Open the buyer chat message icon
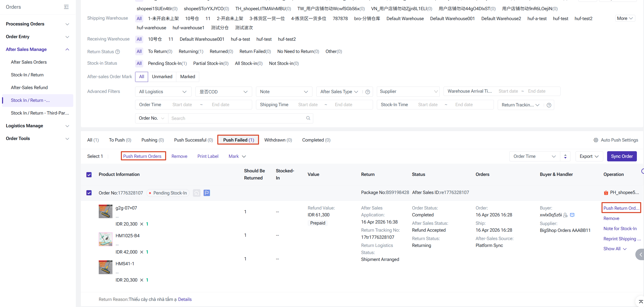Image resolution: width=644 pixels, height=307 pixels. point(572,215)
